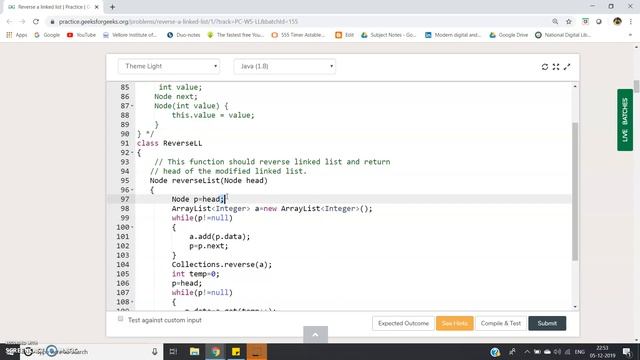
Task: Click the ENG language indicator
Action: (580, 351)
